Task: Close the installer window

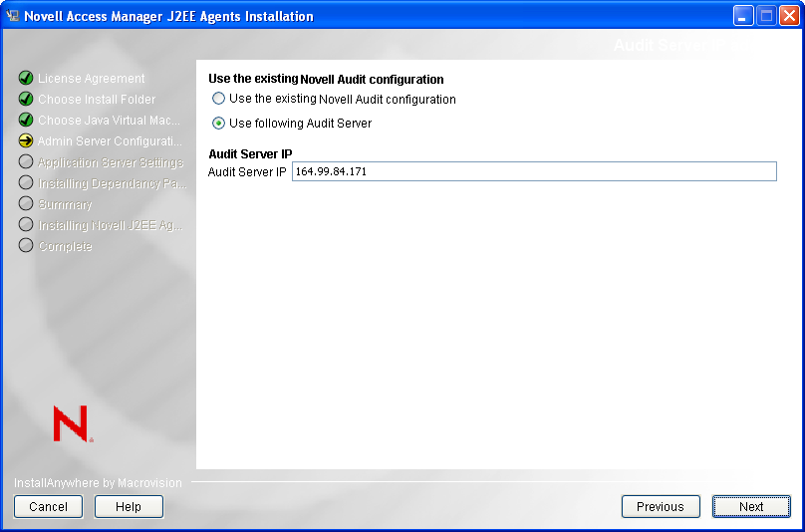Action: (x=789, y=16)
